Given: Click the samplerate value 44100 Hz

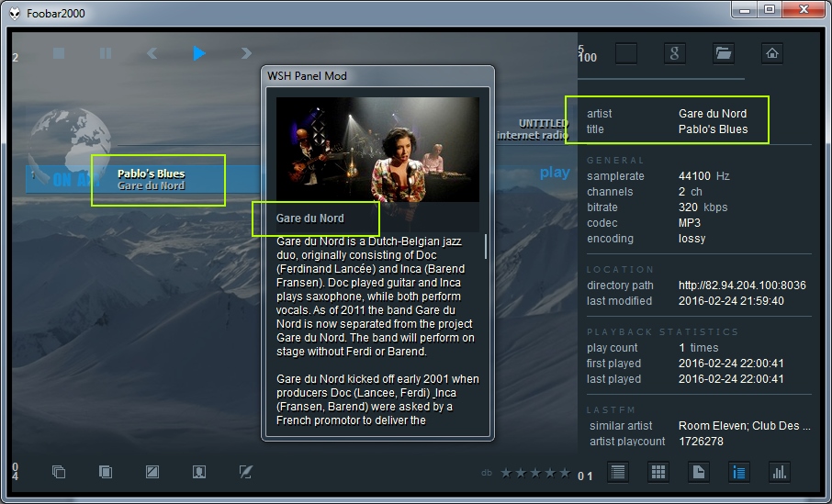Looking at the screenshot, I should point(703,175).
